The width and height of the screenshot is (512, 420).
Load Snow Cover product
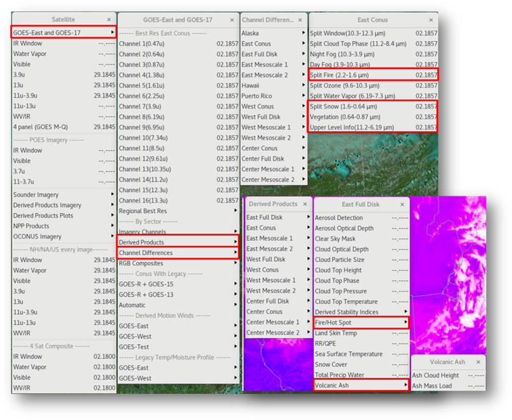pos(361,364)
